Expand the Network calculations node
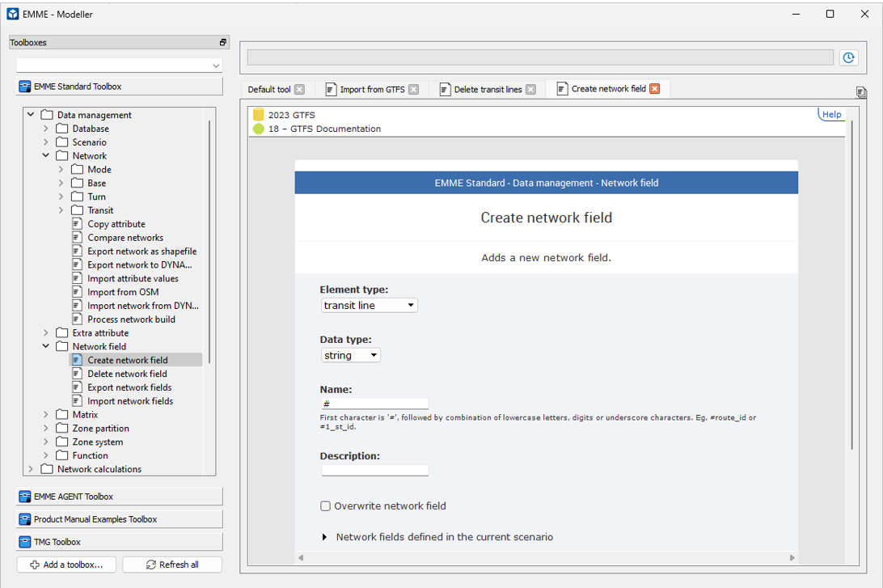The height and width of the screenshot is (588, 883). [x=31, y=469]
